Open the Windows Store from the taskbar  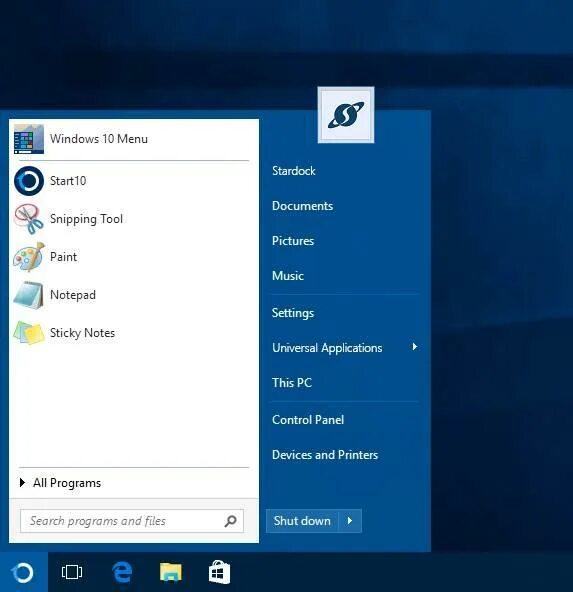(219, 572)
